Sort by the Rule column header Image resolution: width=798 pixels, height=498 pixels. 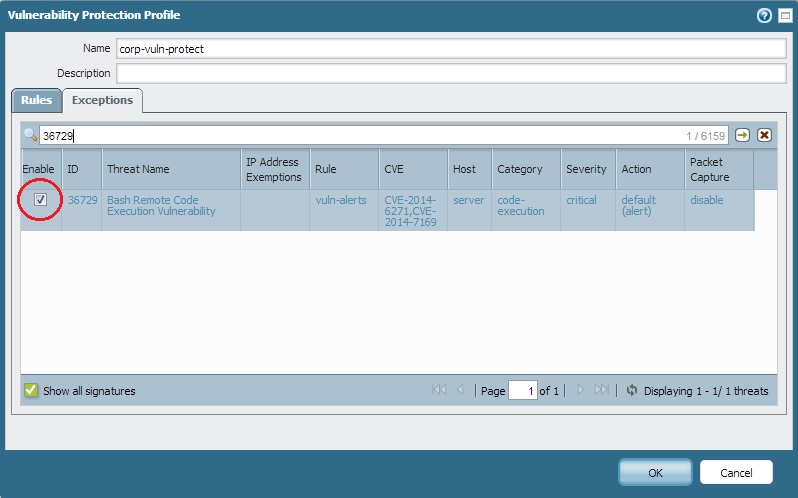(344, 169)
